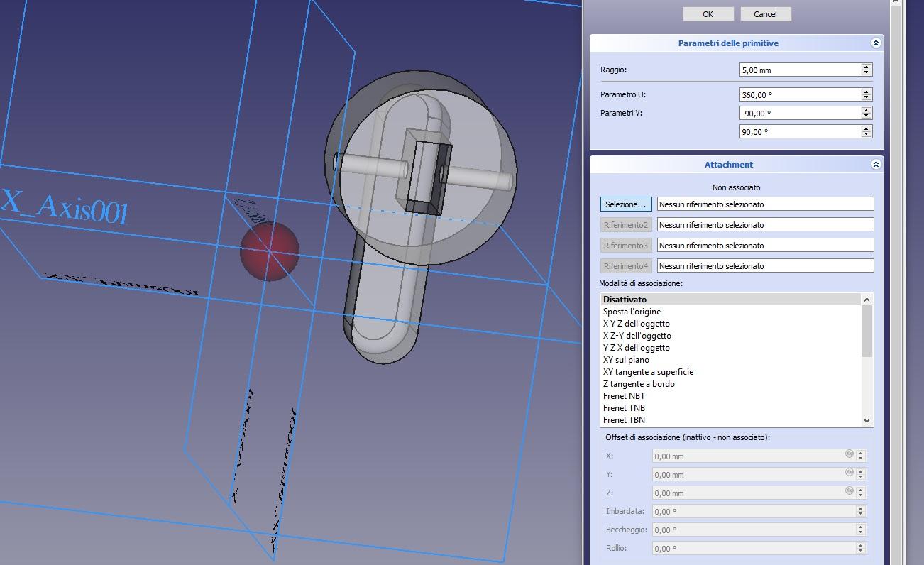924x565 pixels.
Task: Select Sposta l'origine attachment mode
Action: pyautogui.click(x=632, y=312)
